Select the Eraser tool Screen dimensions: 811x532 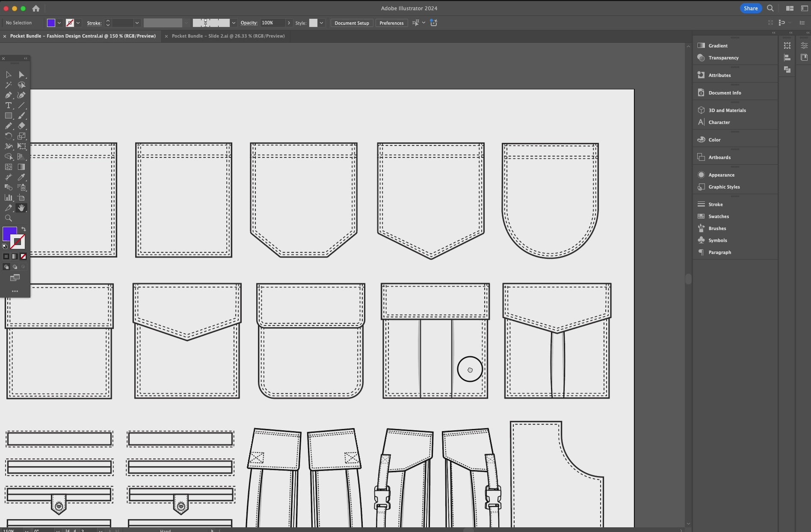21,126
